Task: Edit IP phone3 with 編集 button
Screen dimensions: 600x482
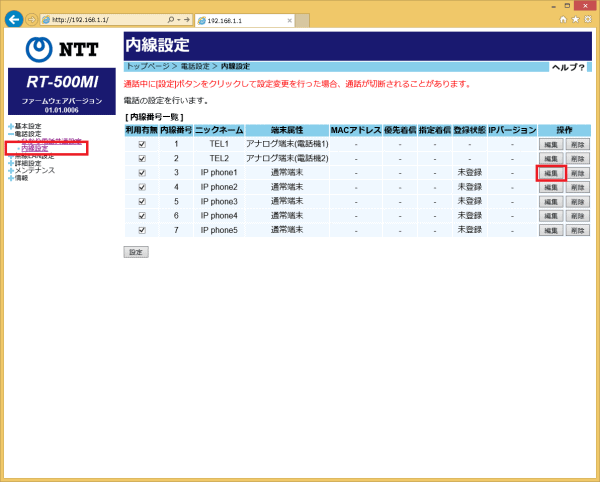Action: (551, 202)
